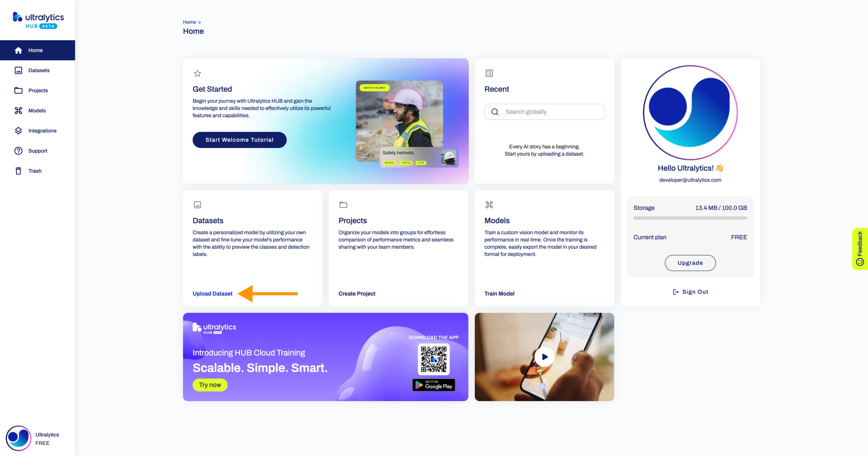Click the Models icon in sidebar
Image resolution: width=868 pixels, height=456 pixels.
pyautogui.click(x=18, y=110)
